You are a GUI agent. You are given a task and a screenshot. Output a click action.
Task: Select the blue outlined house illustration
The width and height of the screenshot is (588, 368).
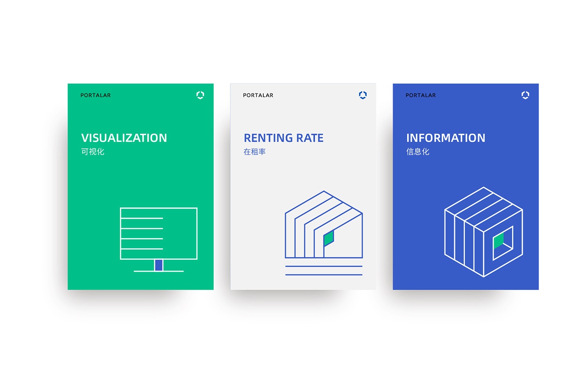pyautogui.click(x=323, y=225)
